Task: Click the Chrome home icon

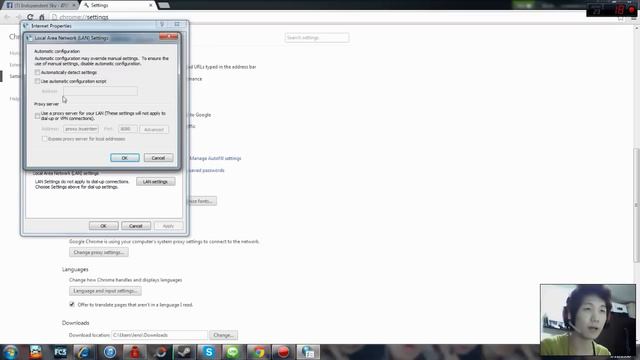Action: [42, 17]
